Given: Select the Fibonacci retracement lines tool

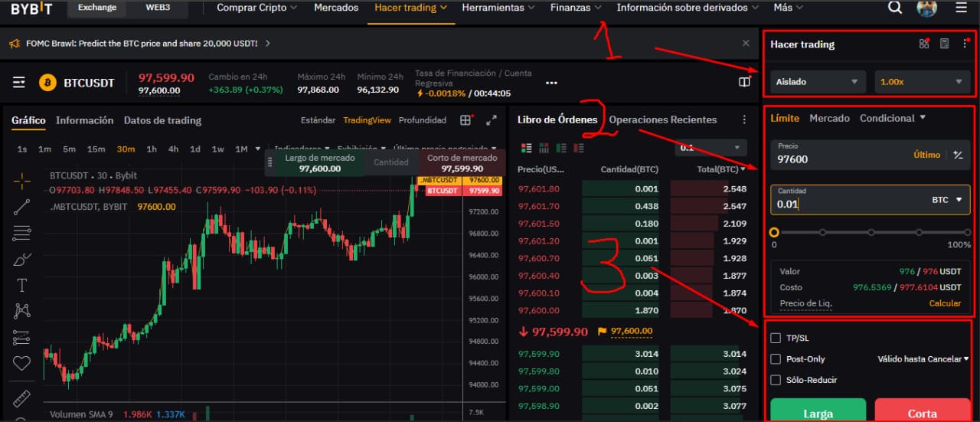Looking at the screenshot, I should tap(22, 233).
